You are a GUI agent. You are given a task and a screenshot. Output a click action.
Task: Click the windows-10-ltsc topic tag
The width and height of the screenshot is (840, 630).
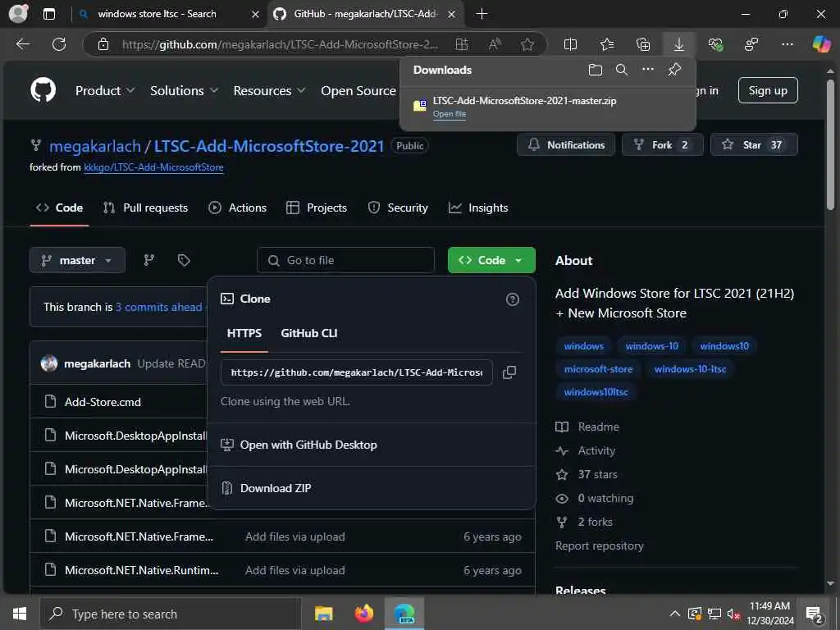tap(690, 369)
